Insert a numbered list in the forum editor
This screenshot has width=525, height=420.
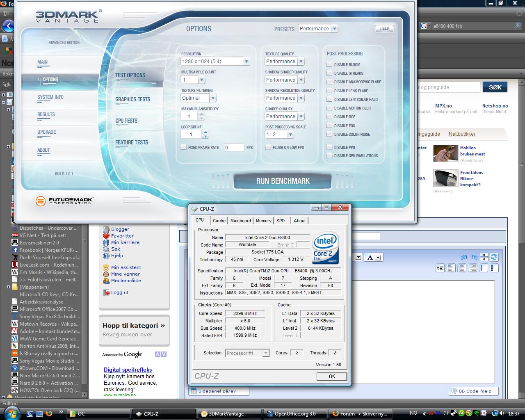coord(484,268)
